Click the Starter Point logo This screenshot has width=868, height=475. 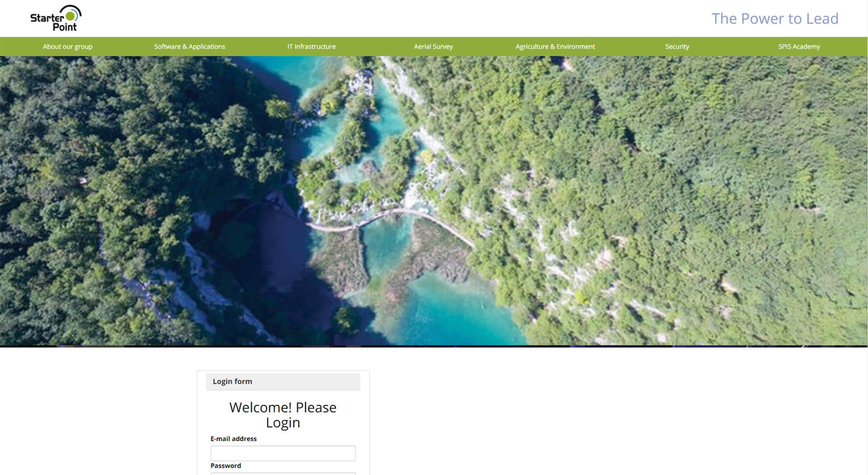pyautogui.click(x=56, y=19)
